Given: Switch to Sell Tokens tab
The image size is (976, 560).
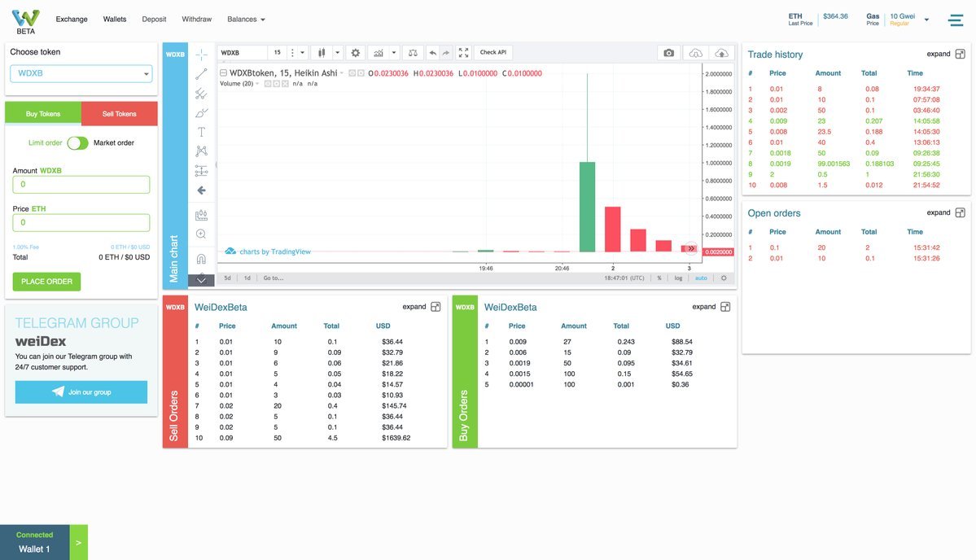Looking at the screenshot, I should click(x=120, y=114).
